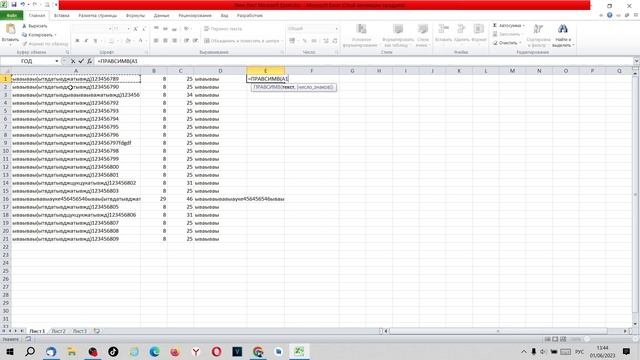Switch to Page Break Preview in status bar

(563, 339)
